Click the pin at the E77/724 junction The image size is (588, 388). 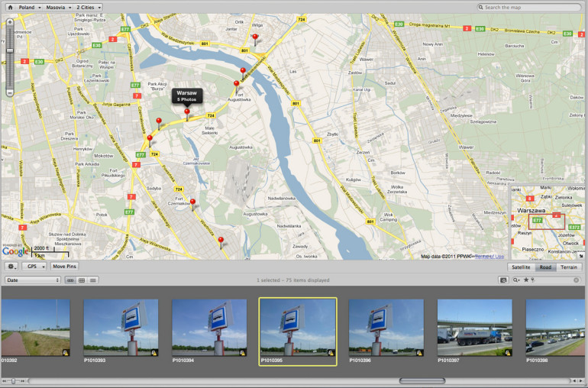coord(150,140)
